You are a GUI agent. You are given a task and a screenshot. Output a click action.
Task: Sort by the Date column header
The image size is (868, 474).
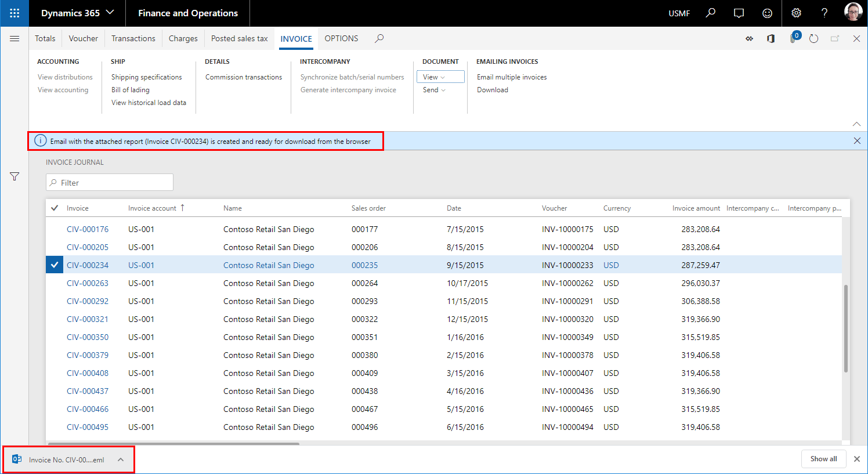(x=454, y=208)
